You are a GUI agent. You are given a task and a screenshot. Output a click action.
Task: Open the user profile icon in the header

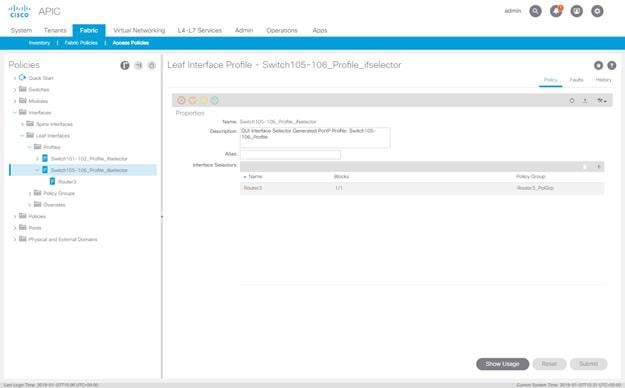[x=576, y=11]
